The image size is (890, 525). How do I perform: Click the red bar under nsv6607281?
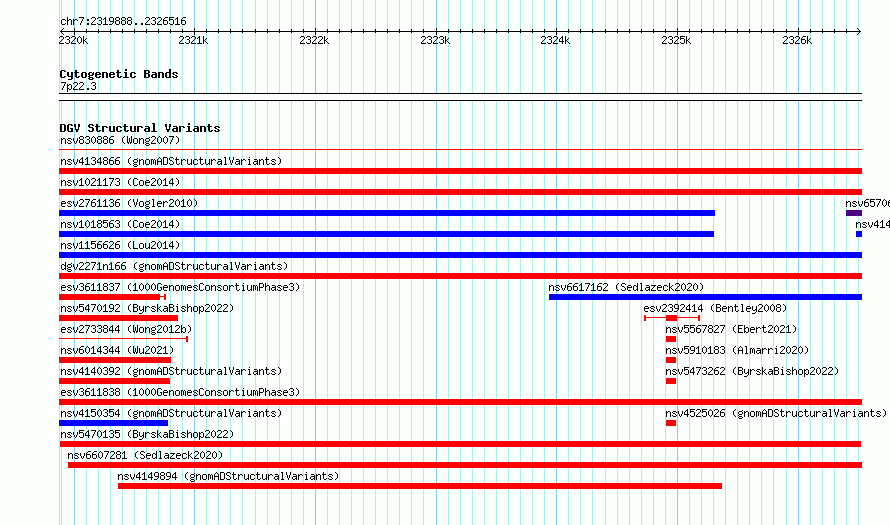pyautogui.click(x=465, y=465)
